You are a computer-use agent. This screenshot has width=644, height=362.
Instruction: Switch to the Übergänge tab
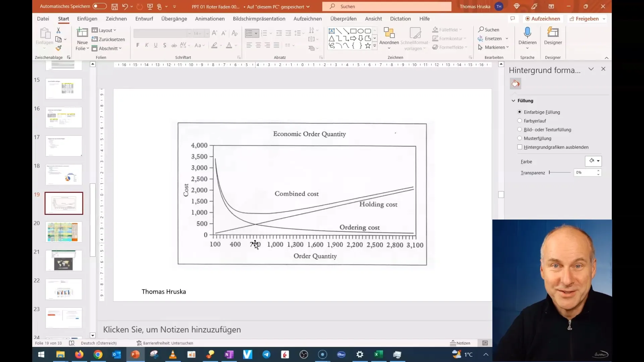point(174,19)
